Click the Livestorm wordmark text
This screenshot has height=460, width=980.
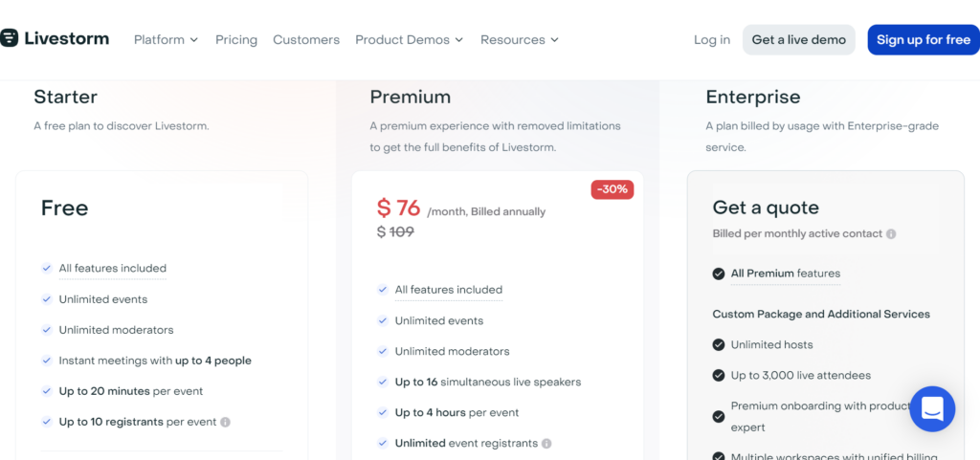pos(67,38)
